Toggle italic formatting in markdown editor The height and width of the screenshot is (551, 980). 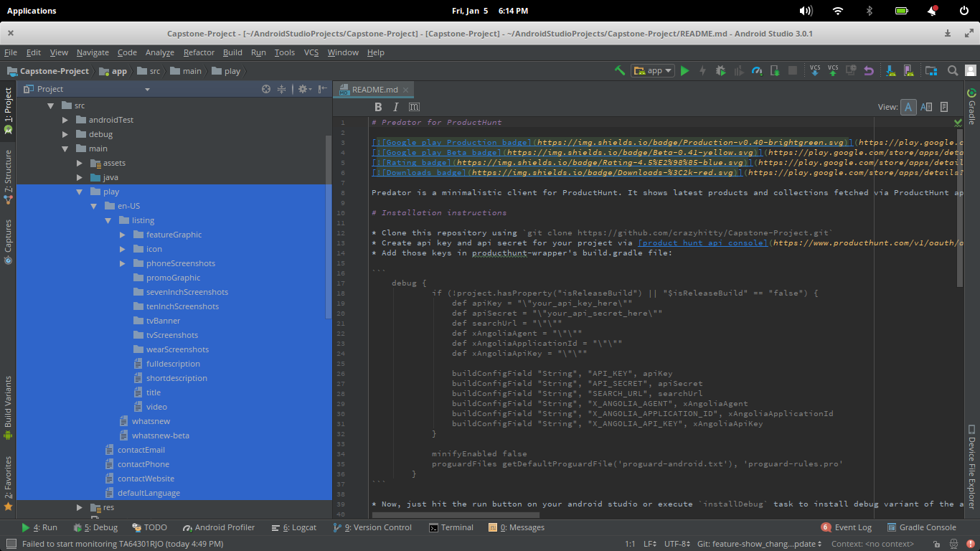coord(395,107)
